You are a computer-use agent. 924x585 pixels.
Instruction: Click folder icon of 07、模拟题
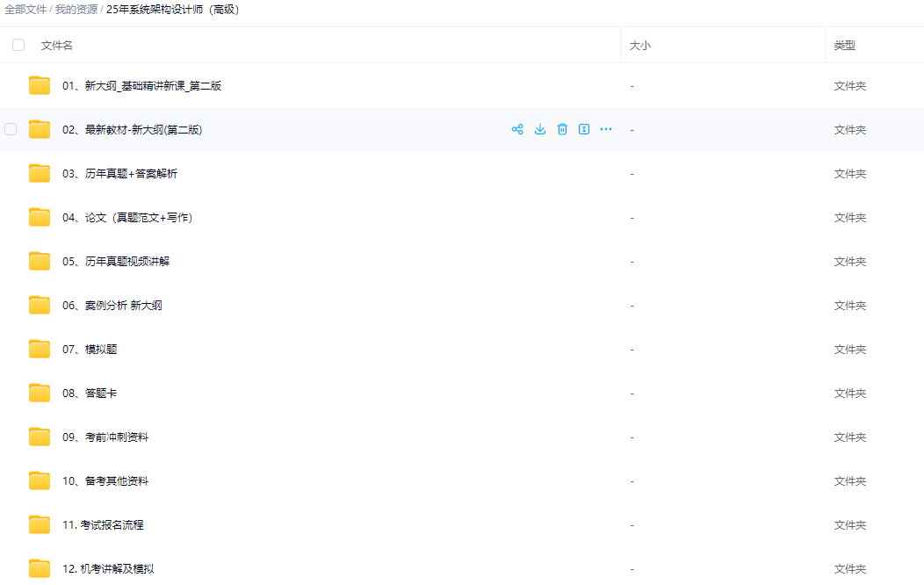click(40, 349)
